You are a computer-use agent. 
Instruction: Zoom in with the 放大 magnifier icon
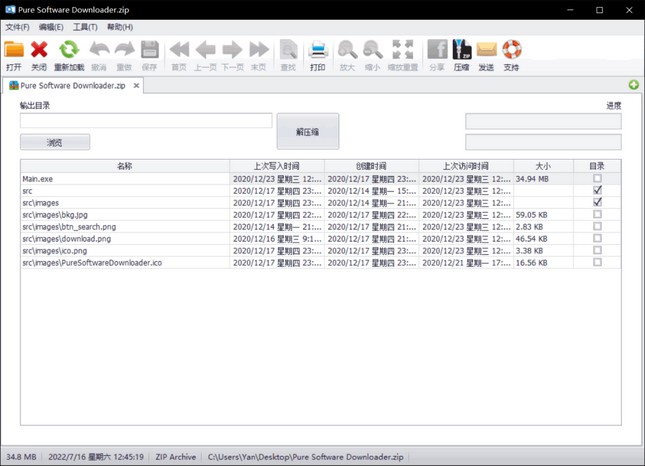pos(348,50)
